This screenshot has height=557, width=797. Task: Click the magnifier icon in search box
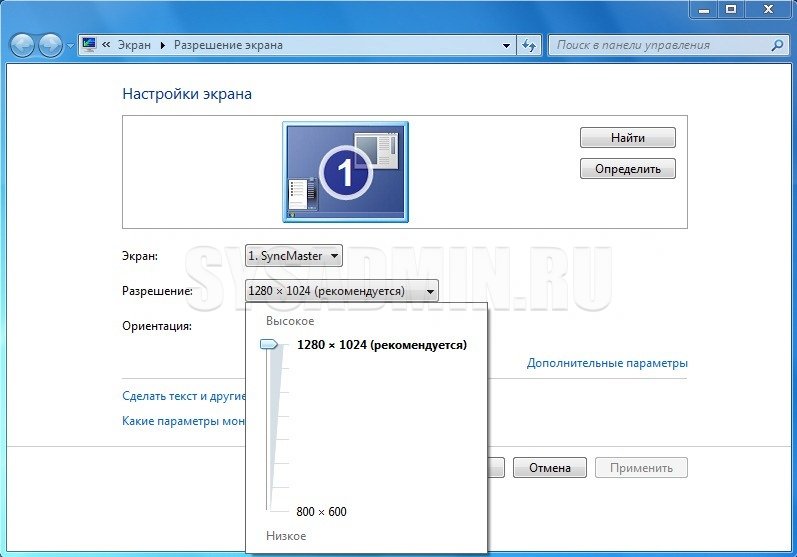tap(777, 45)
